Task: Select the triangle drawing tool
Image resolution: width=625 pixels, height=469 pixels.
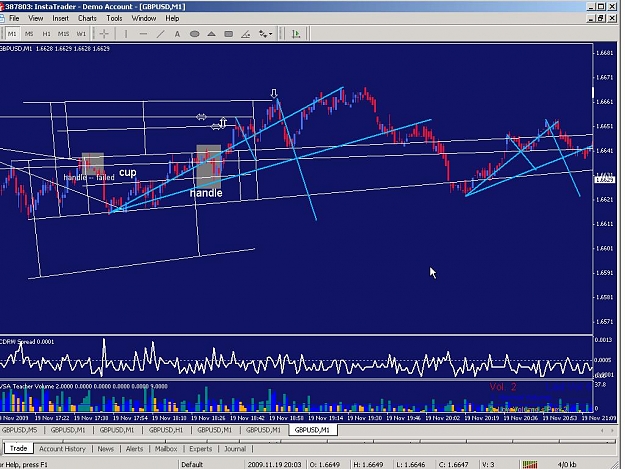Action: pyautogui.click(x=211, y=34)
